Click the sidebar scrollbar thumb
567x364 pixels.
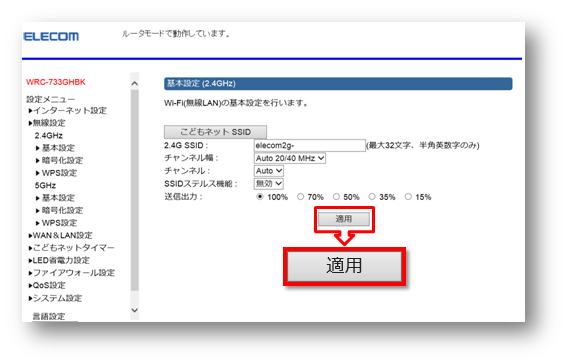click(135, 190)
